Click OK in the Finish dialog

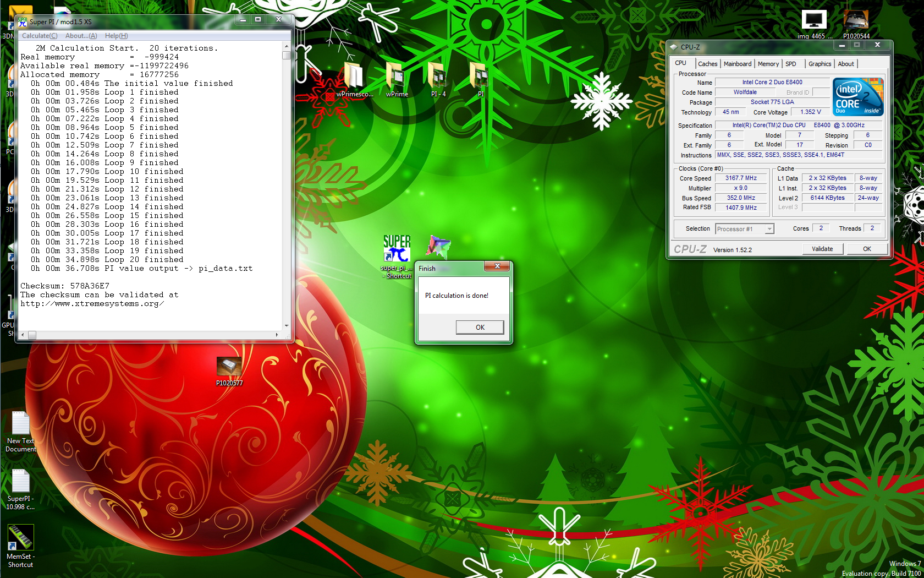tap(480, 327)
